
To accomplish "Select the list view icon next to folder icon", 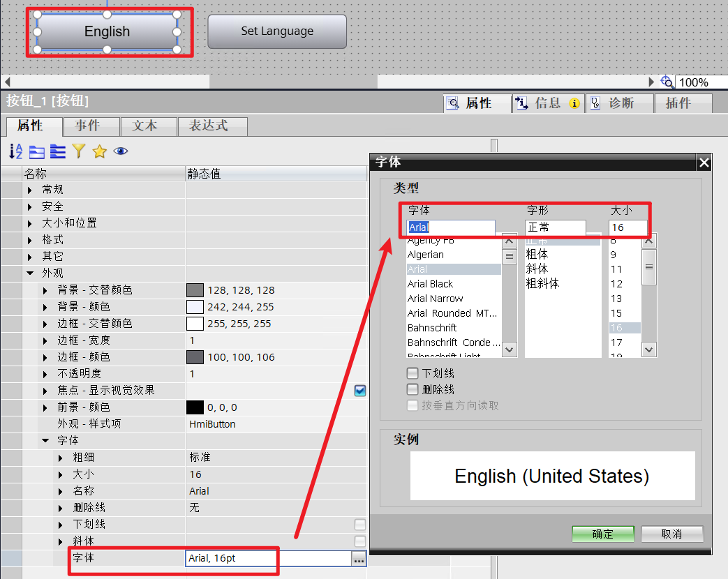I will (58, 151).
